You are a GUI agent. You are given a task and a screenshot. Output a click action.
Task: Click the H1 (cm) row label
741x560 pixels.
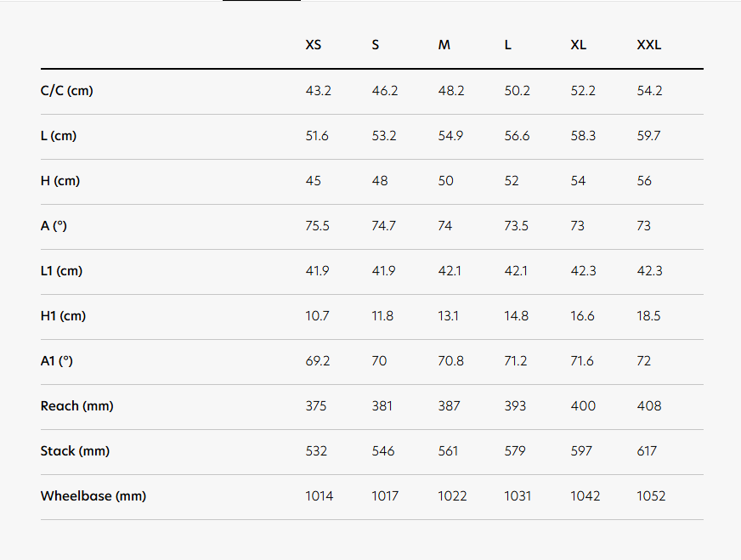click(x=64, y=316)
